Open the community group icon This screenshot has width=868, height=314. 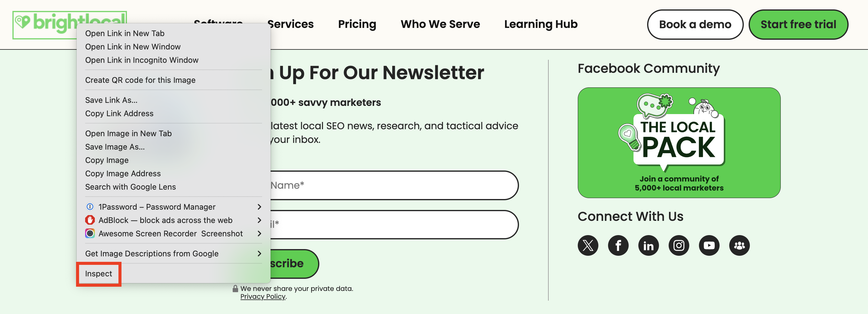coord(739,245)
